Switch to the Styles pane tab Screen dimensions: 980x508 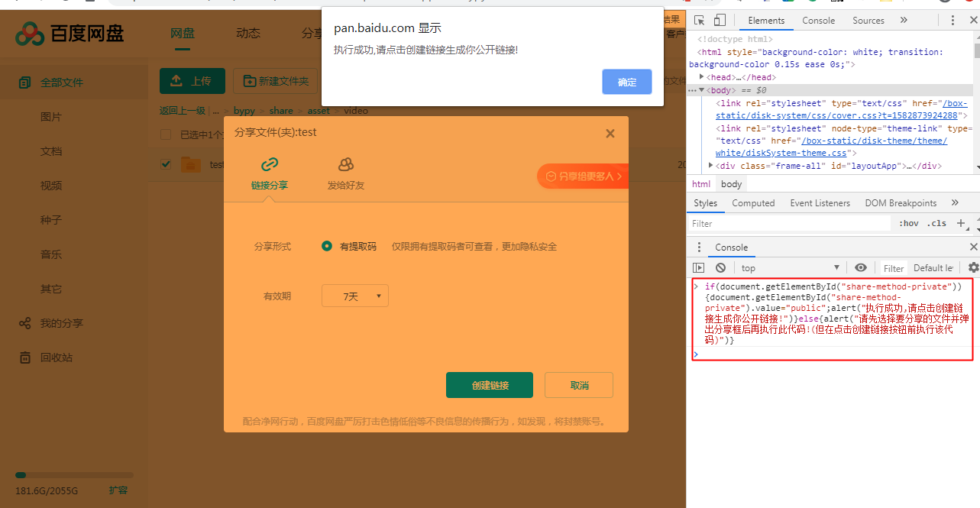[706, 203]
